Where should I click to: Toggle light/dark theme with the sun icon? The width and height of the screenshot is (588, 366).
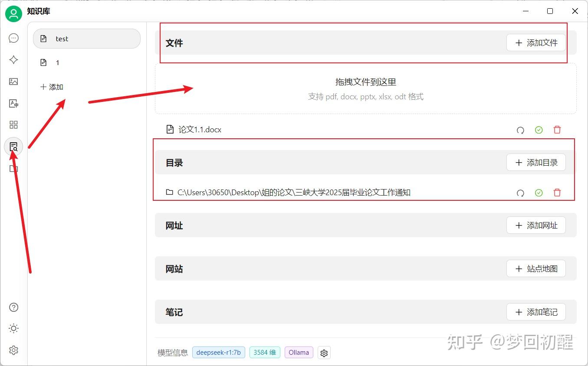13,328
